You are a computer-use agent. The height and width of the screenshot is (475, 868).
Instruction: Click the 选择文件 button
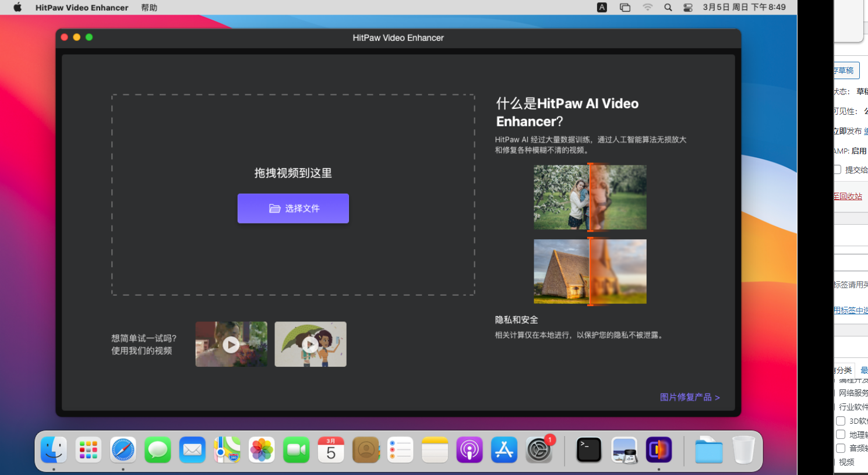(x=293, y=208)
